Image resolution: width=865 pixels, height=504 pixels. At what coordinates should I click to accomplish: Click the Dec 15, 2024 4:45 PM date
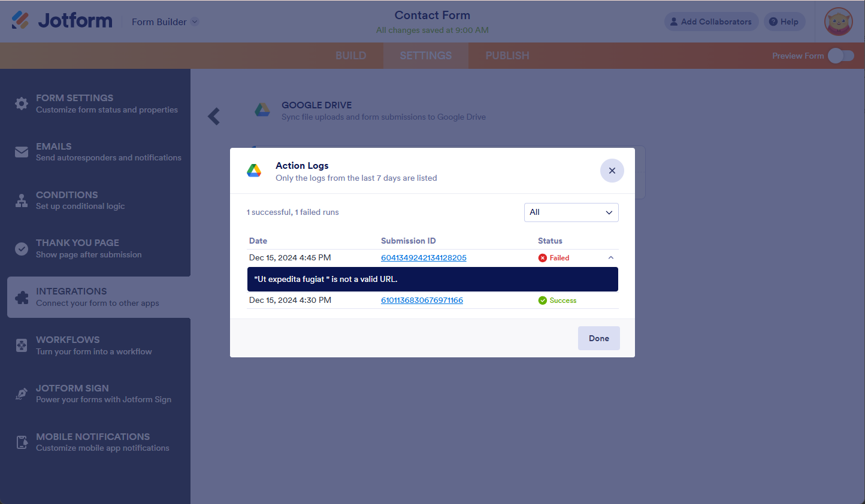pyautogui.click(x=290, y=258)
